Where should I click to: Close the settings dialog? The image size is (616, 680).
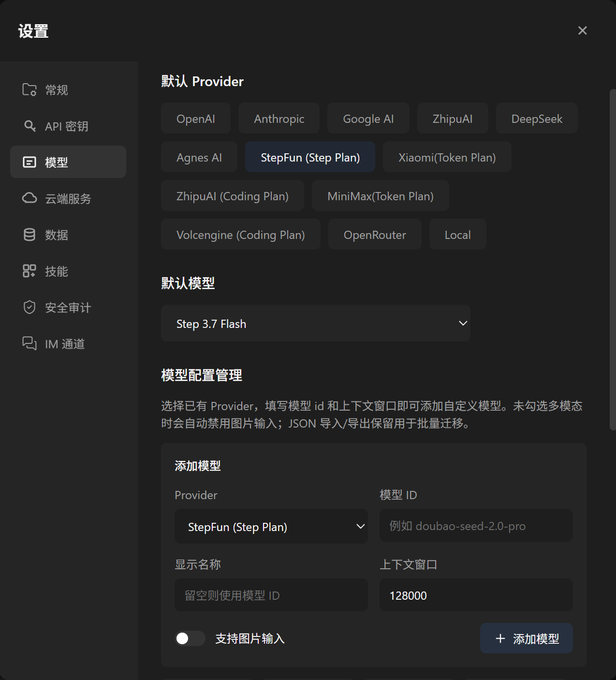pos(583,30)
